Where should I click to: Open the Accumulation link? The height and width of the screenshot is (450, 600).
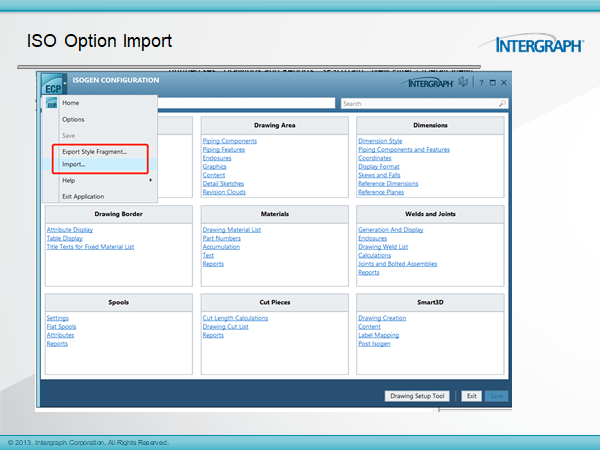pyautogui.click(x=221, y=247)
